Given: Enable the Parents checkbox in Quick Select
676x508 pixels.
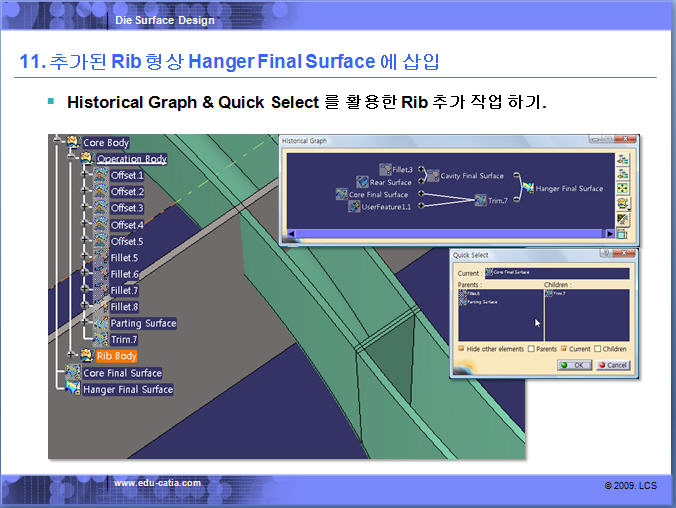Looking at the screenshot, I should [532, 348].
